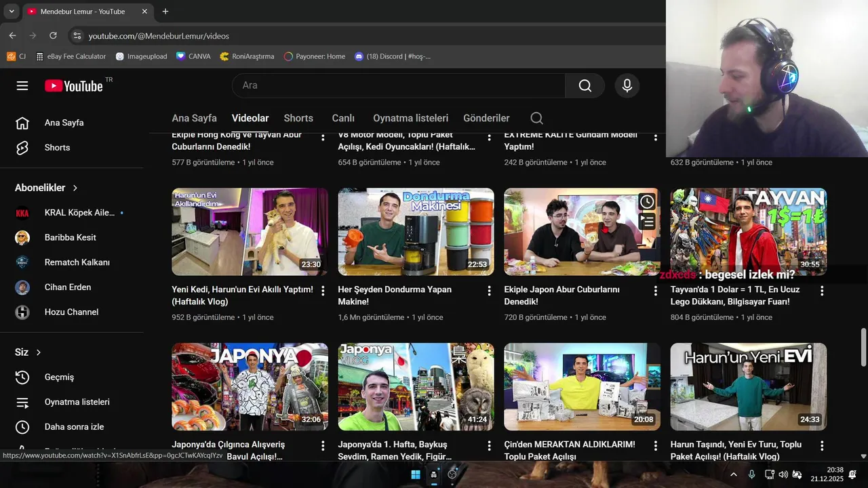Open TAYVAN 1$=1₺ video thumbnail
Image resolution: width=868 pixels, height=488 pixels.
pyautogui.click(x=749, y=232)
